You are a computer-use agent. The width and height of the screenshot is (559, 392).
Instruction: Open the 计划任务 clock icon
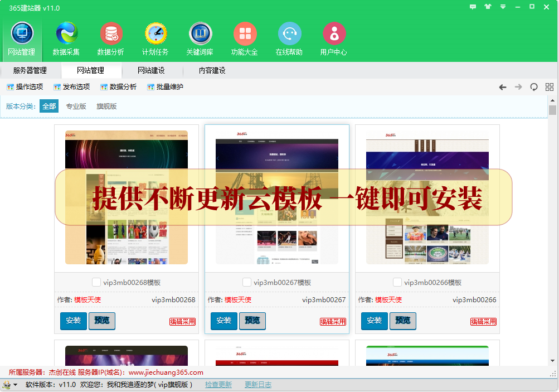click(x=156, y=33)
